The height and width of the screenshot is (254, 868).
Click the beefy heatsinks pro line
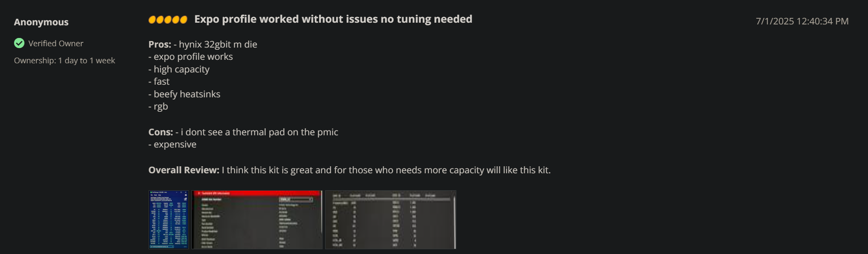(x=184, y=94)
